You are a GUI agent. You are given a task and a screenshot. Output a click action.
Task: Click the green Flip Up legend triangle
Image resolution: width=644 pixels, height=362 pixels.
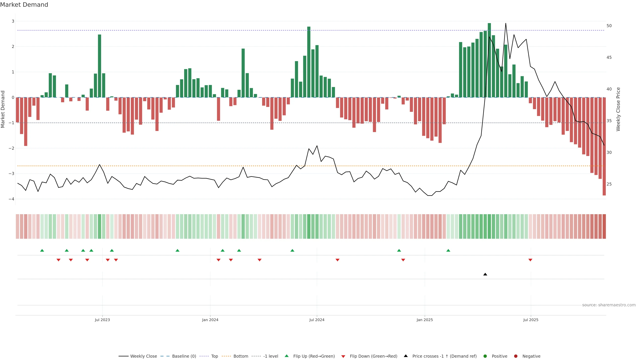point(287,356)
